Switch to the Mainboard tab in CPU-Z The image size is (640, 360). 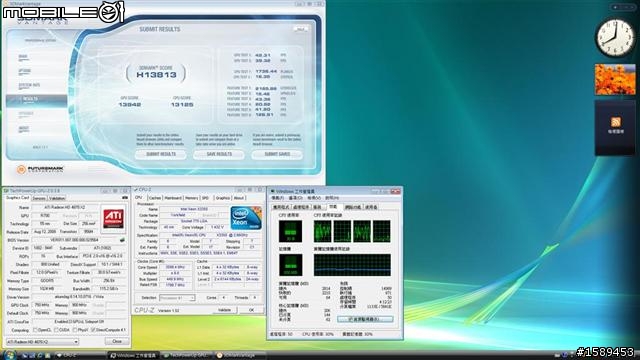173,198
